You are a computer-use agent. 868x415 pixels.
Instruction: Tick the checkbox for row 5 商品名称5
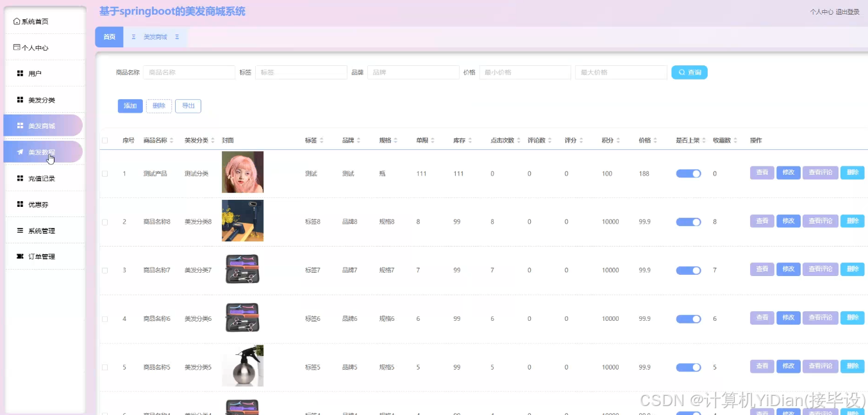104,367
